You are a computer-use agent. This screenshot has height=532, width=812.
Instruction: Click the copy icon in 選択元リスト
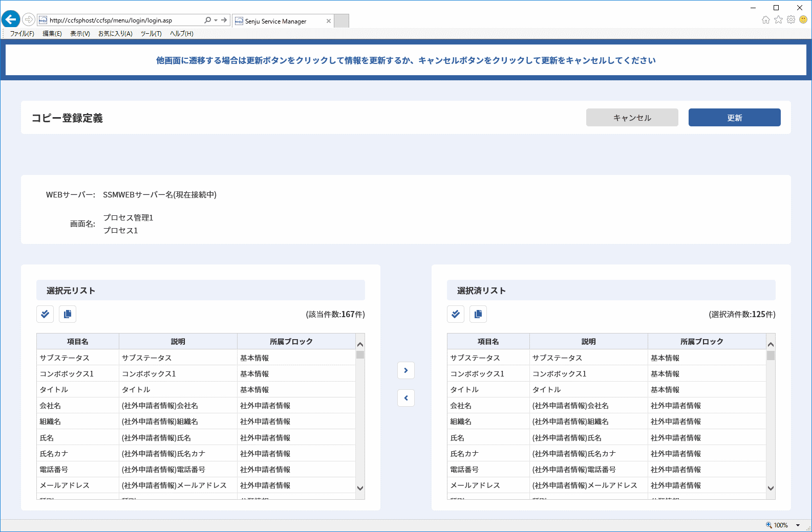(68, 314)
